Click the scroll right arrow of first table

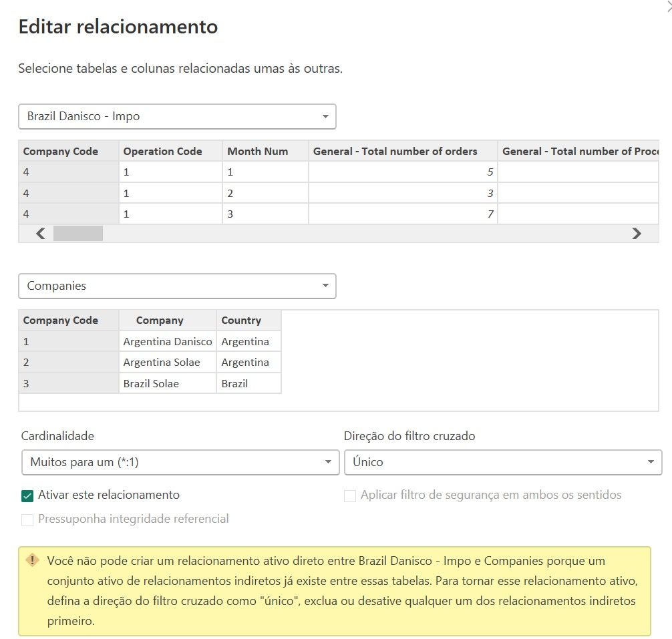(637, 234)
